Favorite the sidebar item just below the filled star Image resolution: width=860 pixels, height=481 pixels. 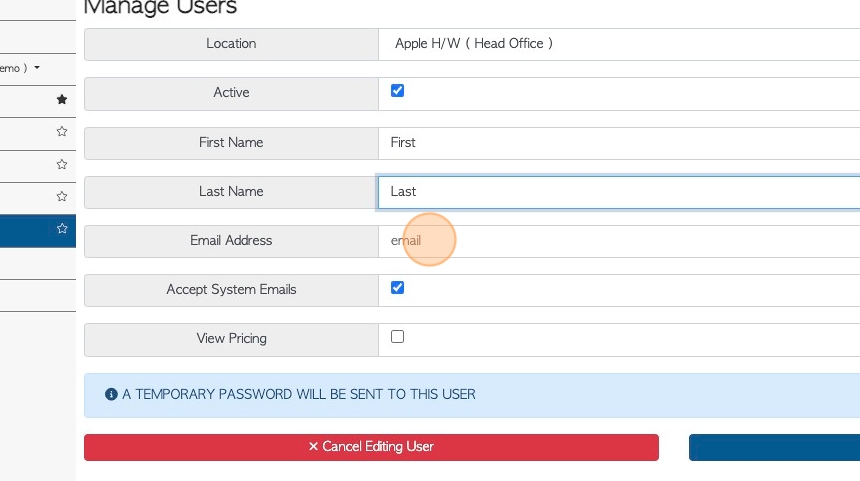pyautogui.click(x=62, y=132)
